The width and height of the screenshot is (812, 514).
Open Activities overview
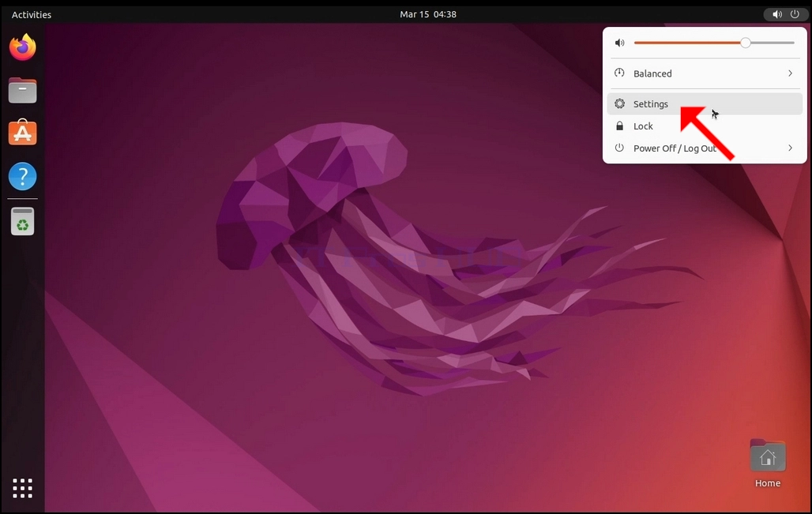[x=32, y=14]
